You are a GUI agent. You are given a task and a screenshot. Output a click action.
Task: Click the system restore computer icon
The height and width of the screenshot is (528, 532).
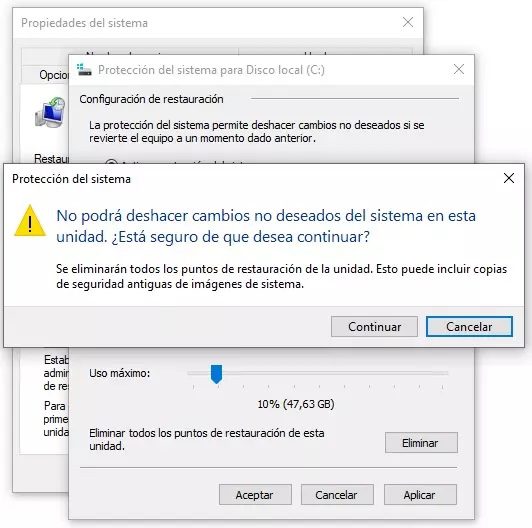pos(50,113)
